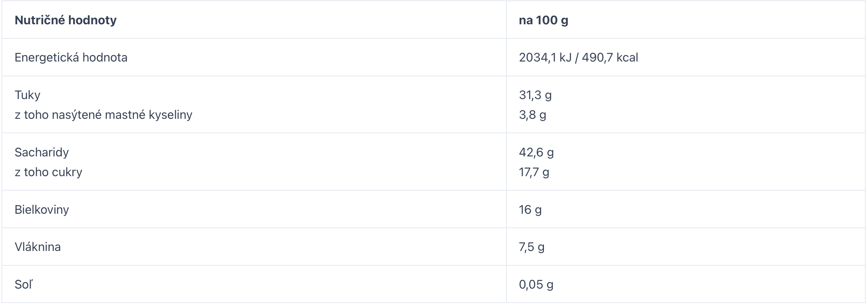Click the '7,5 g' fiber value

(531, 247)
